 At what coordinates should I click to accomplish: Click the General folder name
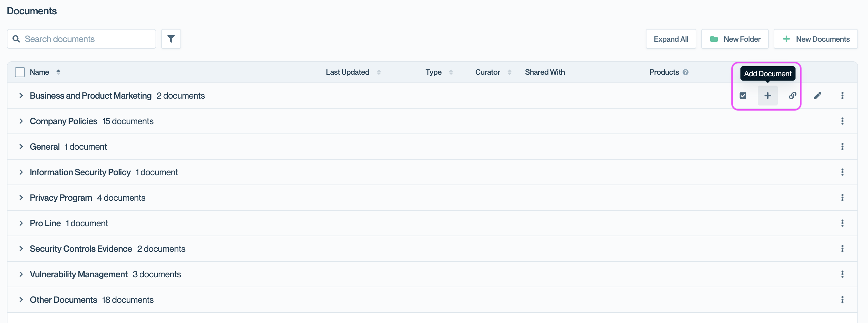pyautogui.click(x=44, y=147)
